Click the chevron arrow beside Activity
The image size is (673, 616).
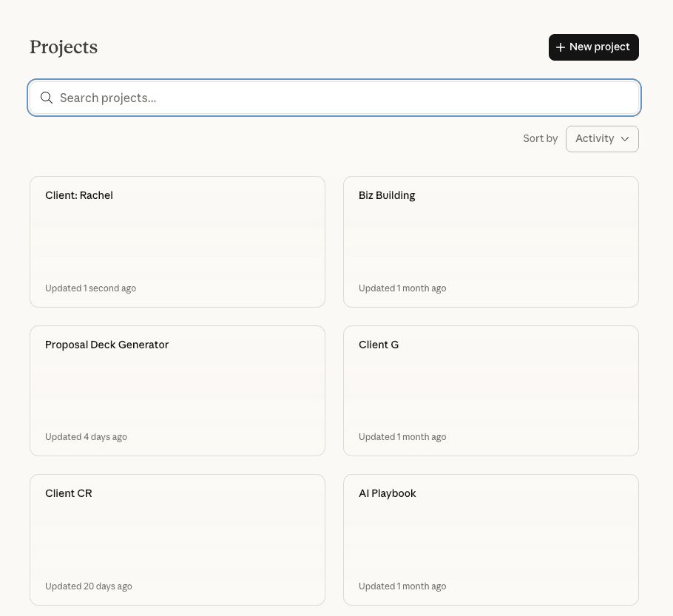[625, 139]
